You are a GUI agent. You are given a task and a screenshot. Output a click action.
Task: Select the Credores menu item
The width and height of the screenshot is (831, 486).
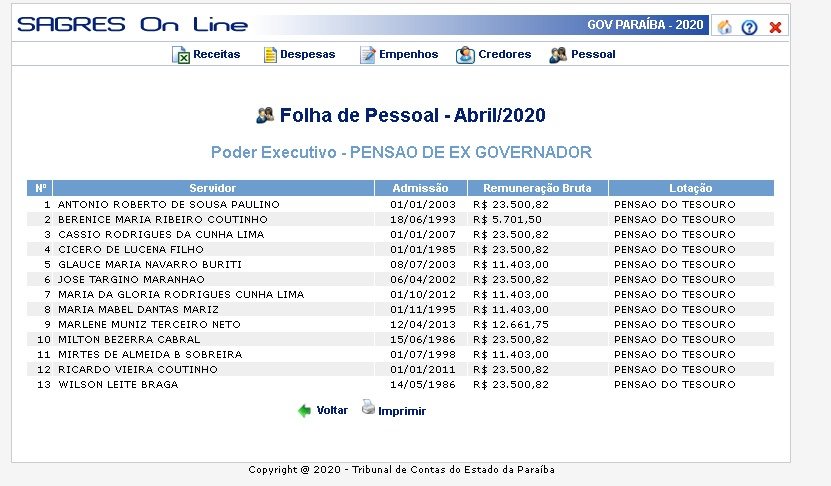[x=505, y=54]
